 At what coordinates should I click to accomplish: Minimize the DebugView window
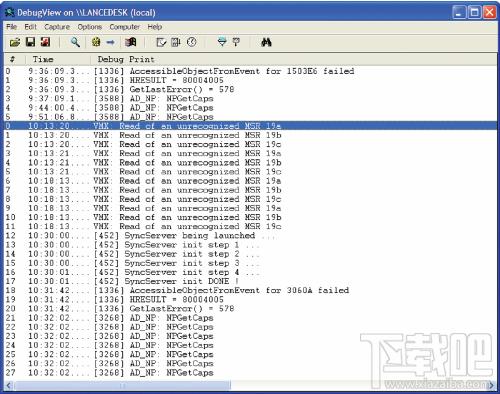[x=459, y=13]
